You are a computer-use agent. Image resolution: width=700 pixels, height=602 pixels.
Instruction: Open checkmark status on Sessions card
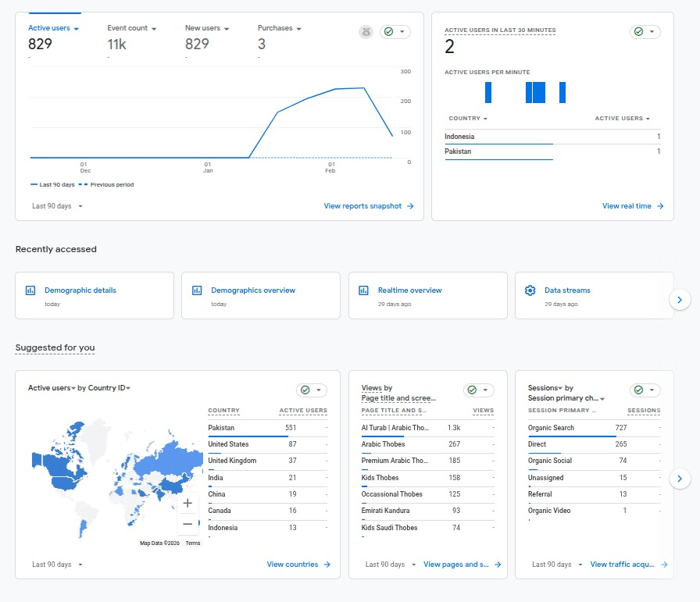(x=645, y=390)
